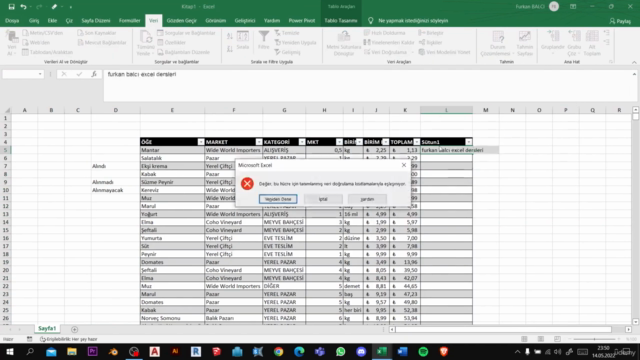Image resolution: width=640 pixels, height=360 pixels.
Task: Sort descending Z to A icon
Action: click(x=230, y=49)
